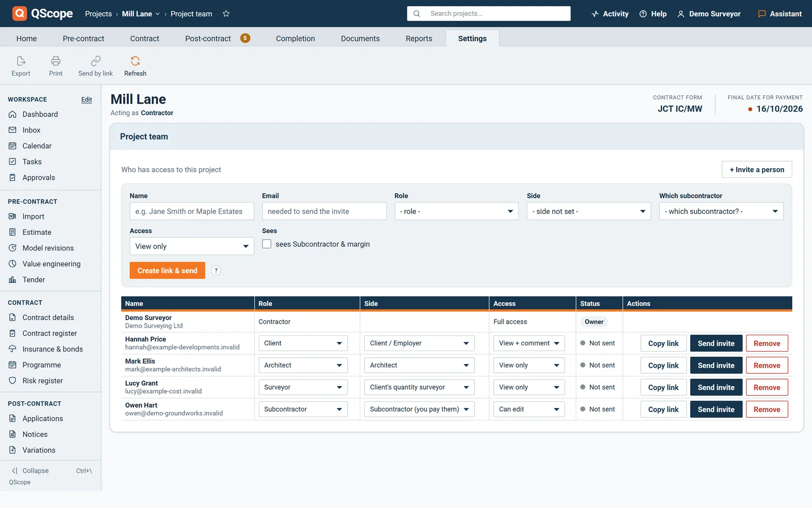Screen dimensions: 812x508
Task: Switch to the Pre-contract tab
Action: pos(83,39)
